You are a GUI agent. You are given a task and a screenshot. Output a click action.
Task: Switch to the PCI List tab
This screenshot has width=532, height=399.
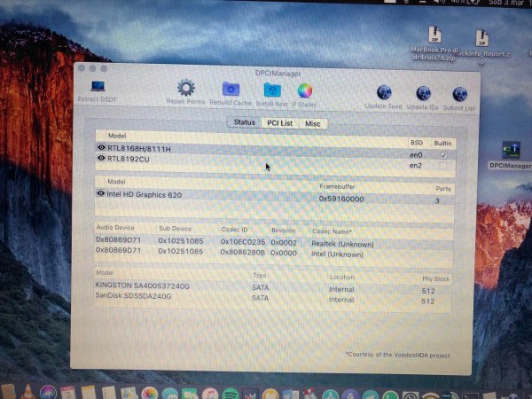[x=279, y=123]
